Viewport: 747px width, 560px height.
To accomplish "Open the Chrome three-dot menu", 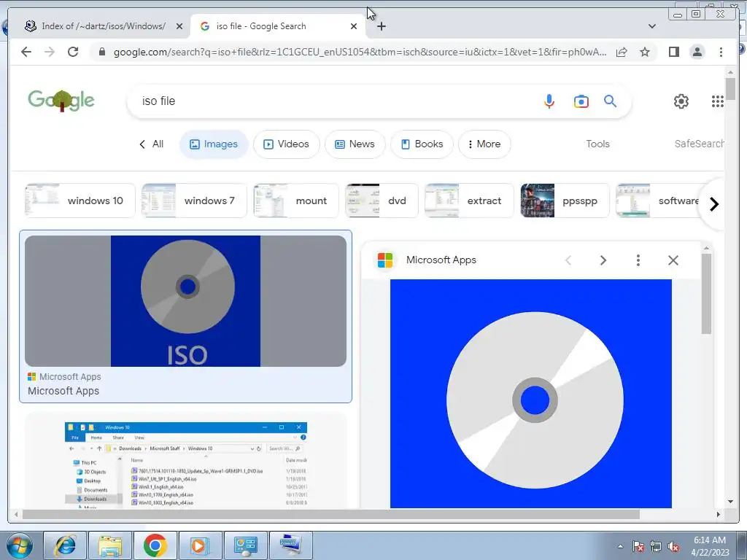I will point(721,52).
